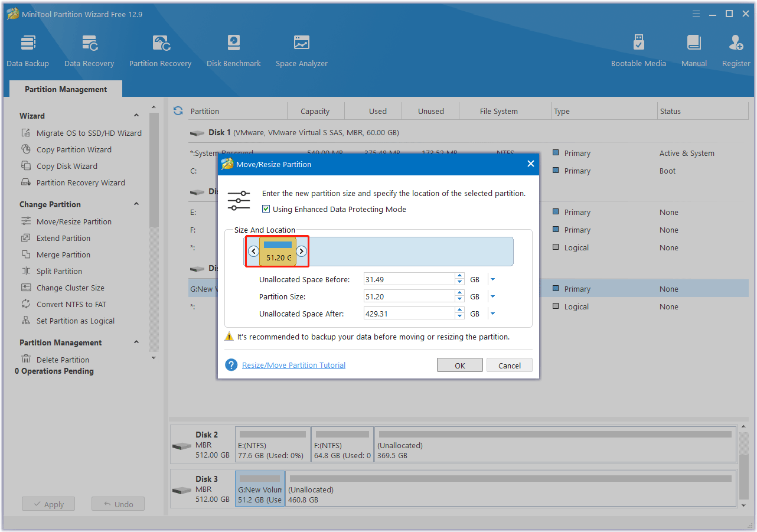This screenshot has height=532, width=757.
Task: Open the Disk Benchmark tool
Action: [234, 50]
